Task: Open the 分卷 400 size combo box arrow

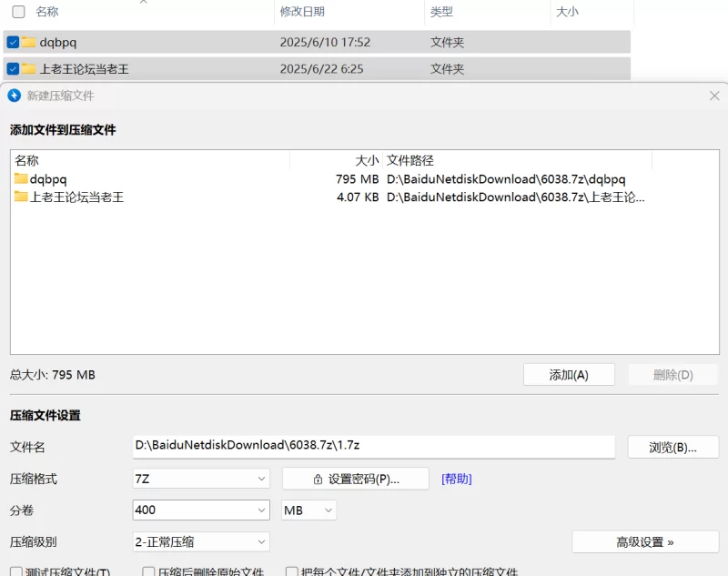Action: click(261, 510)
